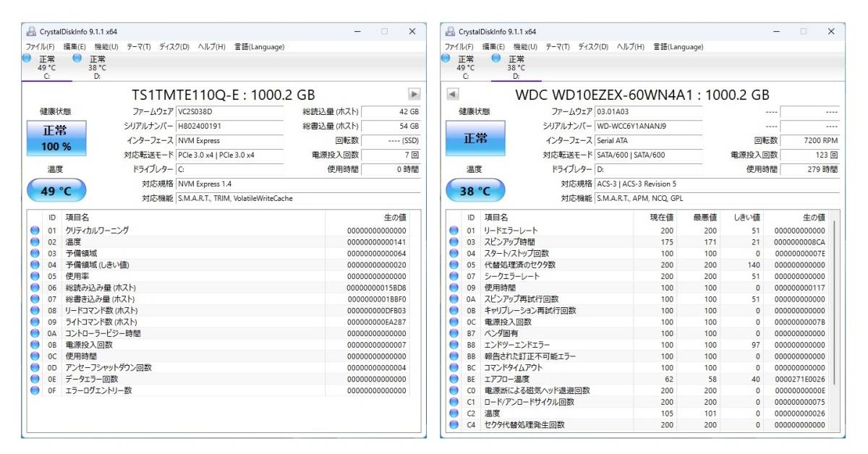
Task: Click 正常 100% health status button
Action: click(56, 139)
